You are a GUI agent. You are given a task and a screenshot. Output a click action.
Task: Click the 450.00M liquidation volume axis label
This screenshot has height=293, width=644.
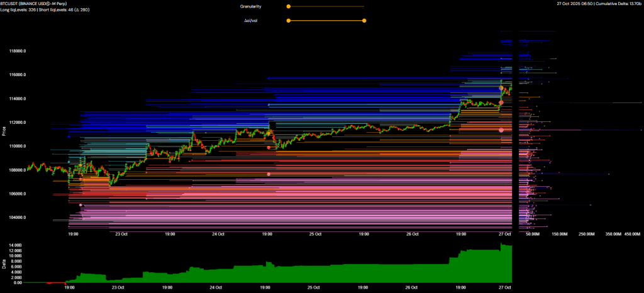coord(631,234)
